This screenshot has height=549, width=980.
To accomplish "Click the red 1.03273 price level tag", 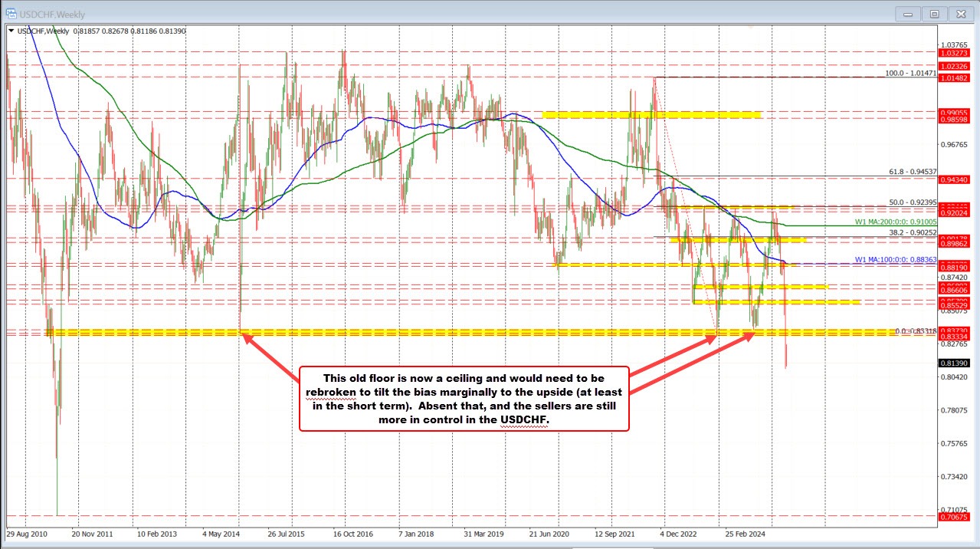I will click(955, 54).
